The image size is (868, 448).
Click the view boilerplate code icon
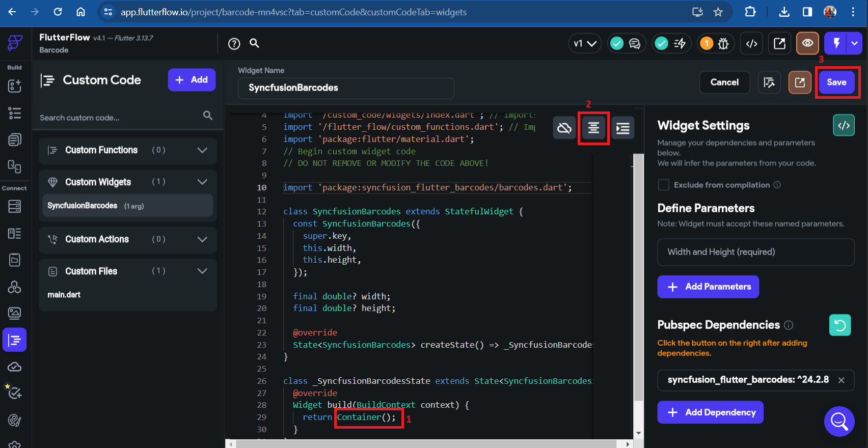(844, 125)
